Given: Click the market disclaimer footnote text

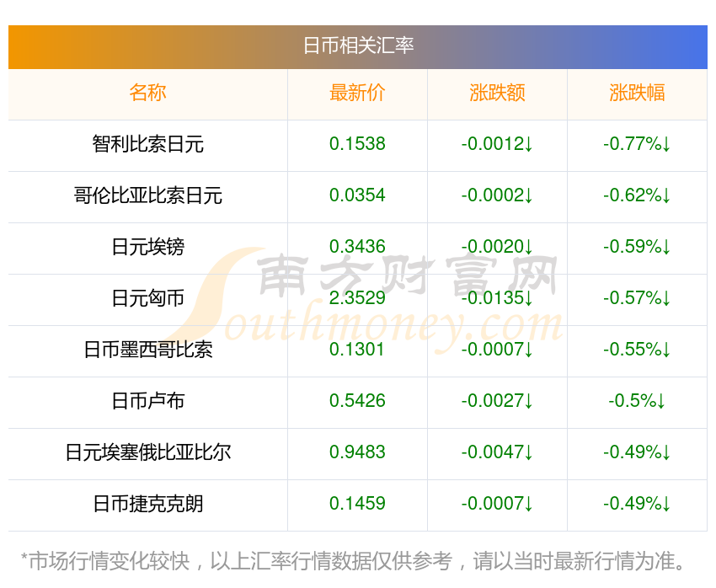Looking at the screenshot, I should pos(352,561).
